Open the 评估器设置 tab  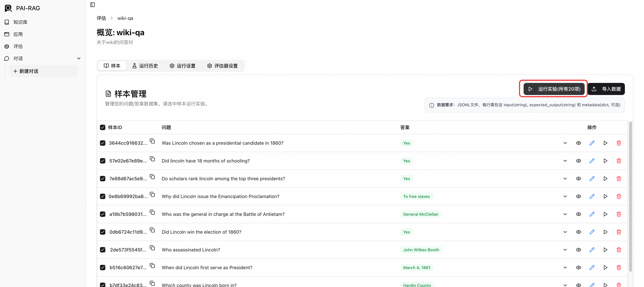click(x=222, y=66)
